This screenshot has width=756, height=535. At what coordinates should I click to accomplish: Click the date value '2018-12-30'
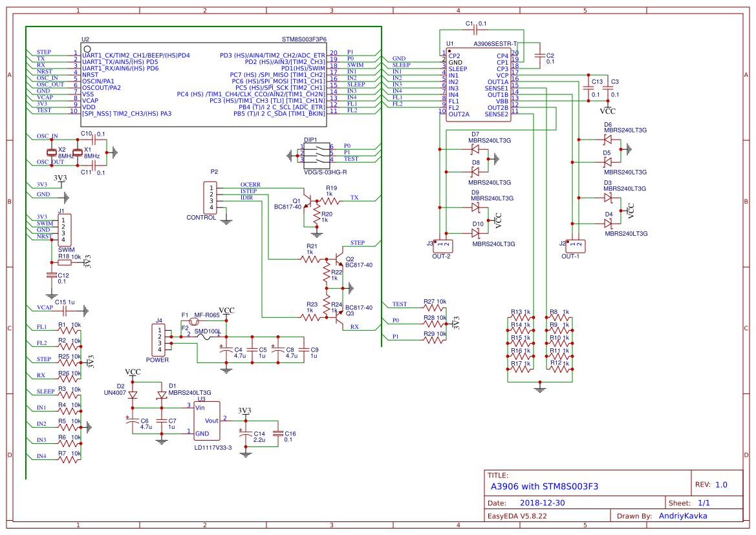click(x=542, y=503)
